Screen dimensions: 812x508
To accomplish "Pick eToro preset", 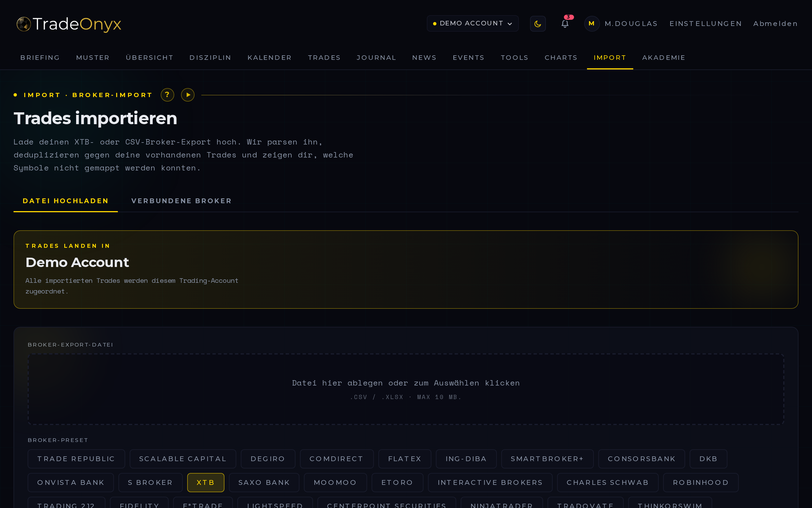I will (397, 483).
